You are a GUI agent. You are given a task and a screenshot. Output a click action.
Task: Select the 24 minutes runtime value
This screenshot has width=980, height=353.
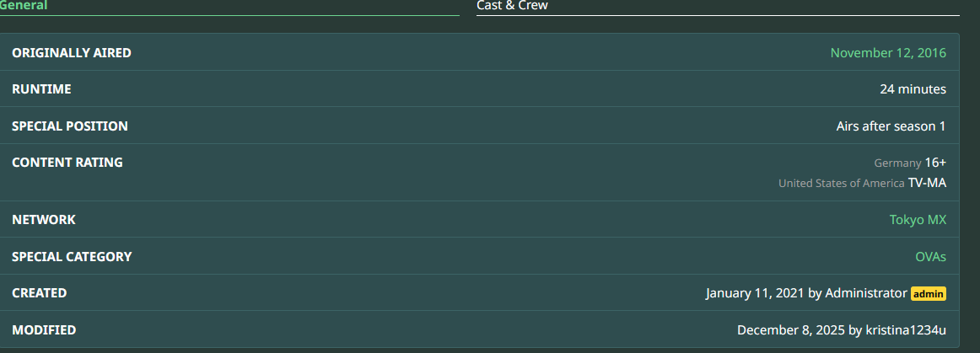pyautogui.click(x=913, y=89)
